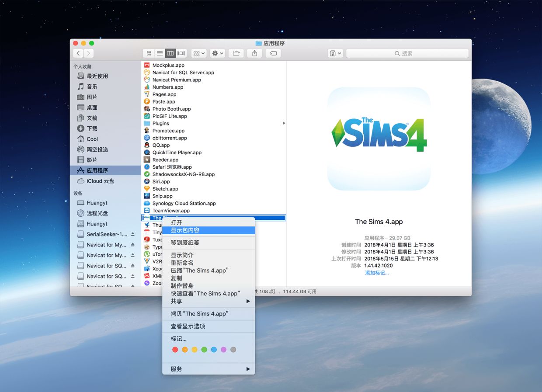The image size is (542, 392).
Task: Choose 重新命名 in the context menu
Action: tap(208, 263)
